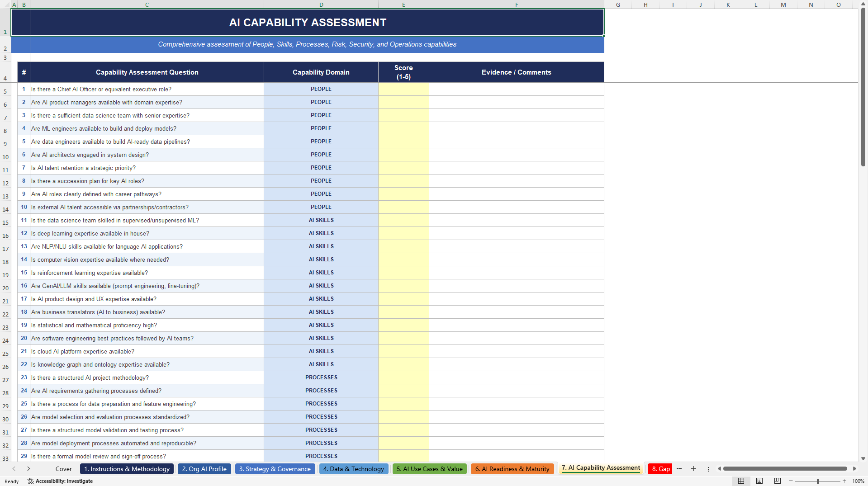The image size is (868, 486).
Task: Show more sheet tabs via ellipsis
Action: click(679, 469)
